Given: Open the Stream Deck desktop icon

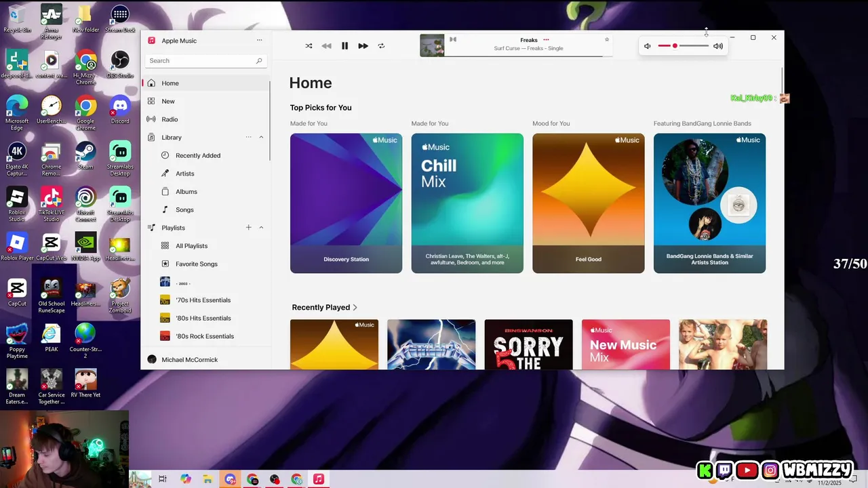Looking at the screenshot, I should [x=120, y=19].
